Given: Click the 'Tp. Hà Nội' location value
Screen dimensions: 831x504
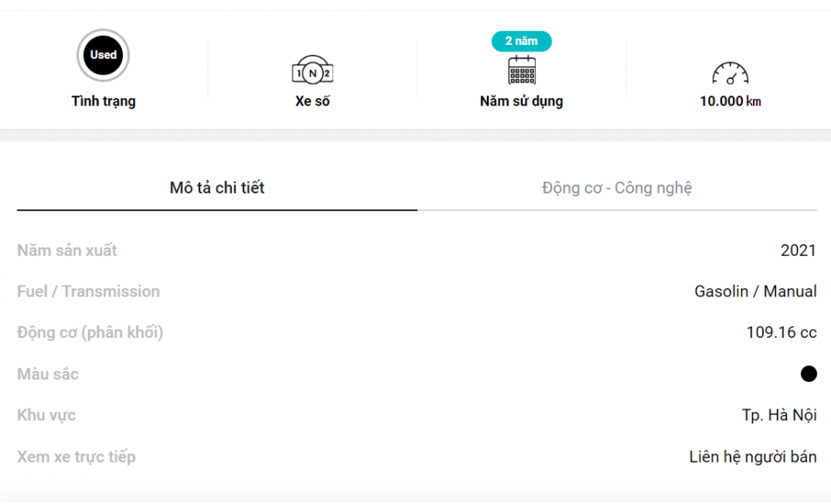Looking at the screenshot, I should tap(779, 415).
